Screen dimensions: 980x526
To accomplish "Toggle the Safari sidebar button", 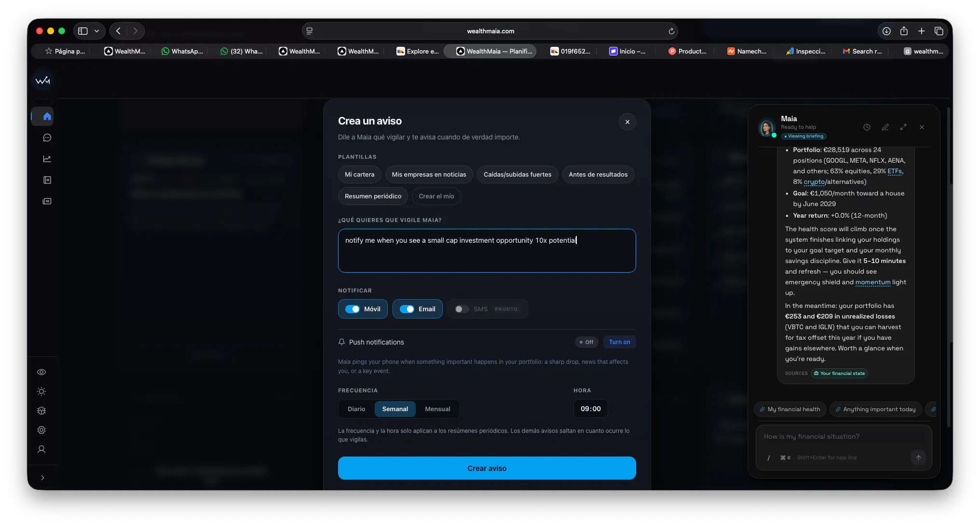I will click(x=83, y=31).
